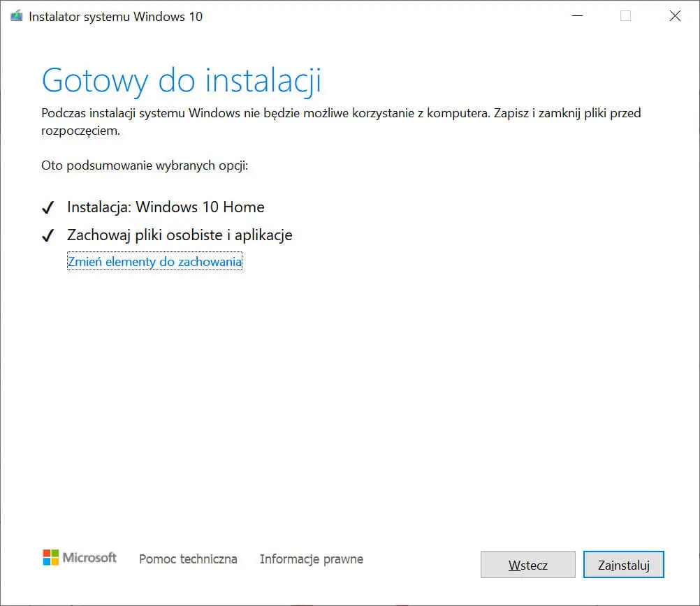Open the Pomoc techniczna link
The width and height of the screenshot is (700, 606).
point(188,559)
